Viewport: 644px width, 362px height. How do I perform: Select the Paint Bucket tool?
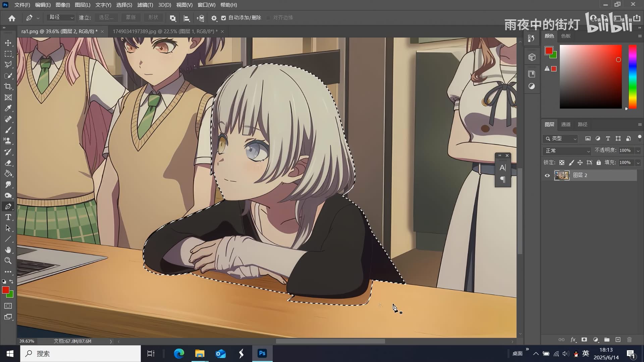[8, 174]
